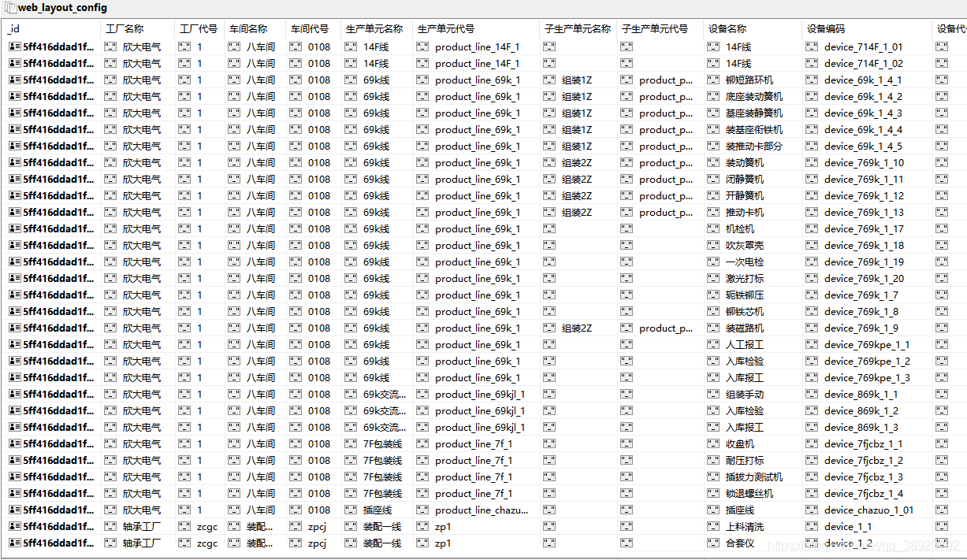The image size is (967, 560).
Task: Click the string type icon beside device_769k_1_13
Action: click(812, 213)
